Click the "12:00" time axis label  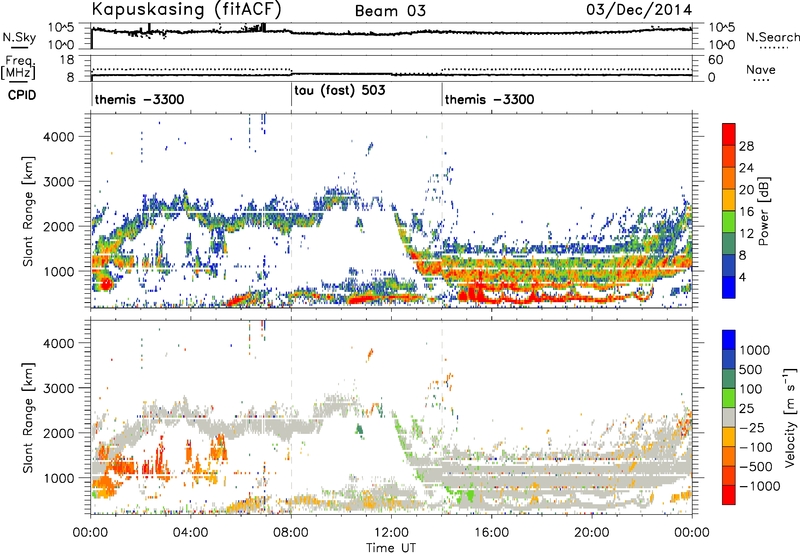[x=391, y=533]
